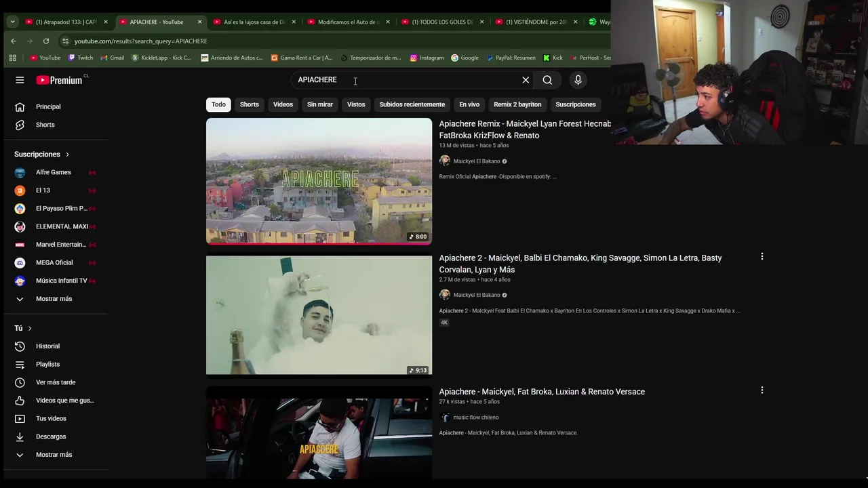Open the apps grid in bookmarks bar

click(x=12, y=58)
